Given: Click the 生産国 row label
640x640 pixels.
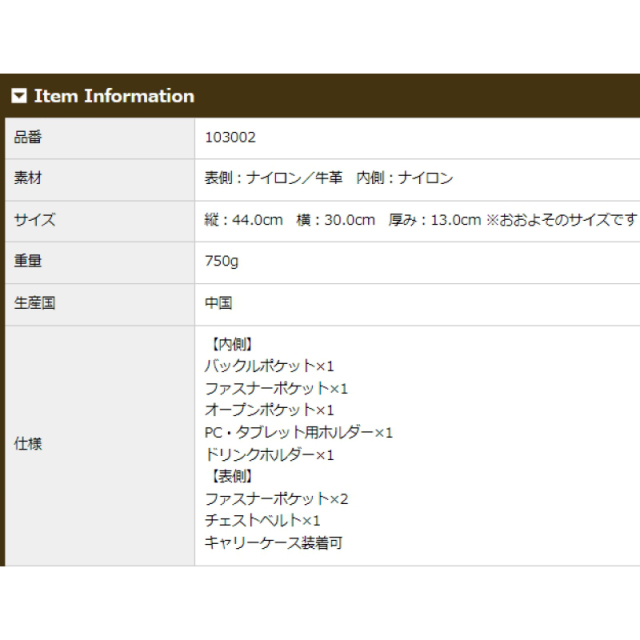Looking at the screenshot, I should [35, 303].
